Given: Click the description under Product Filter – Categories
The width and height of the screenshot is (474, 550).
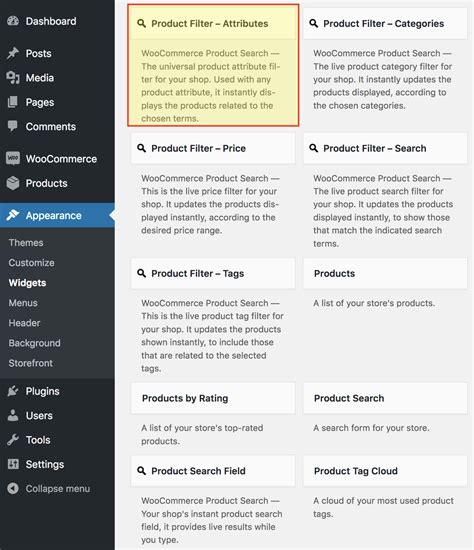Looking at the screenshot, I should point(382,79).
